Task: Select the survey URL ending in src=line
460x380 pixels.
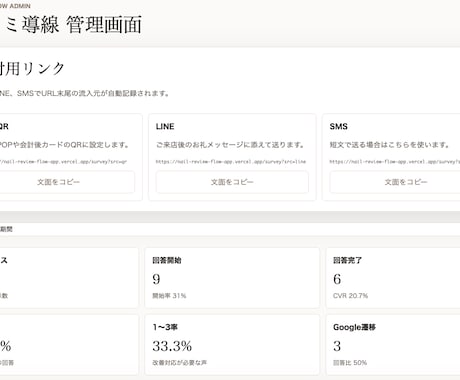Action: coord(231,162)
